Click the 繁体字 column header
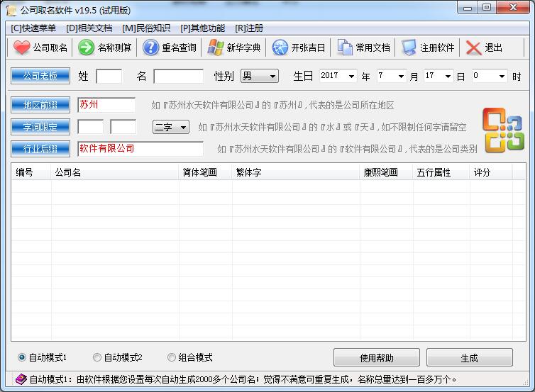This screenshot has width=535, height=392. 296,172
